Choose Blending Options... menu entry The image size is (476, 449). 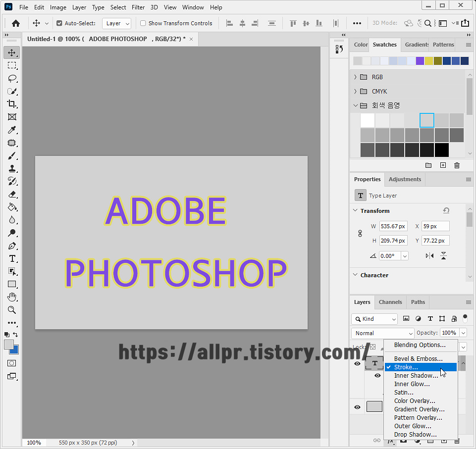coord(421,345)
